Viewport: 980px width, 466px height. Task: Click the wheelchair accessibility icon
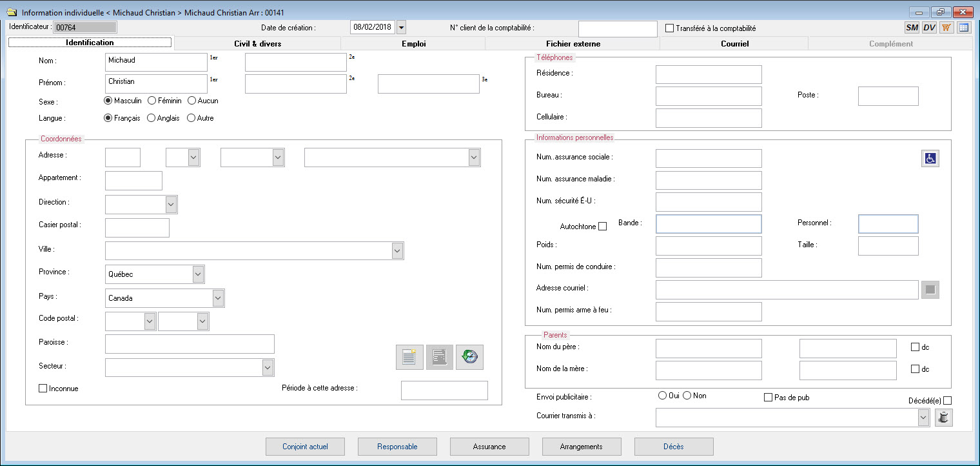(930, 158)
